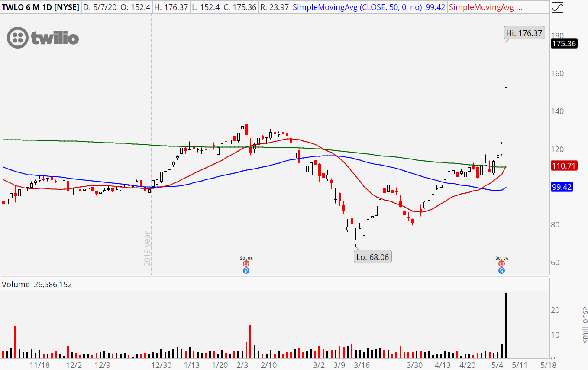The height and width of the screenshot is (370, 588).
Task: Open the red earnings phone icon under $0.06
Action: pyautogui.click(x=501, y=263)
